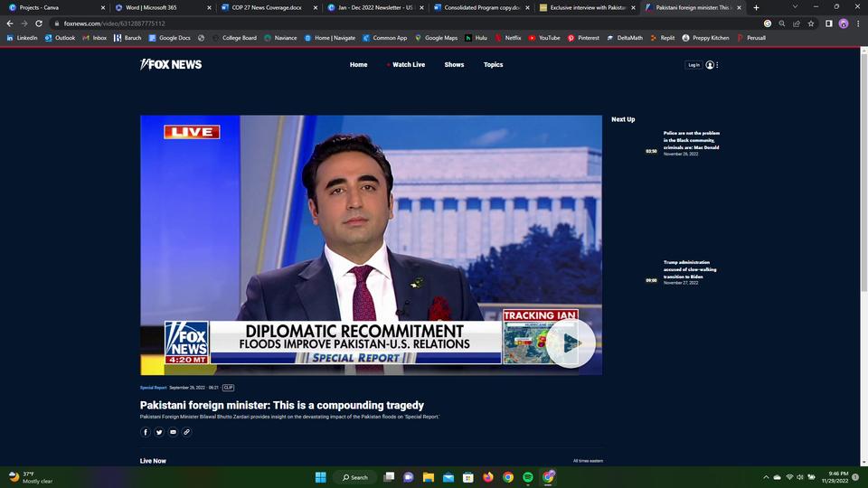The height and width of the screenshot is (488, 868).
Task: Reload the Fox News page
Action: click(39, 23)
